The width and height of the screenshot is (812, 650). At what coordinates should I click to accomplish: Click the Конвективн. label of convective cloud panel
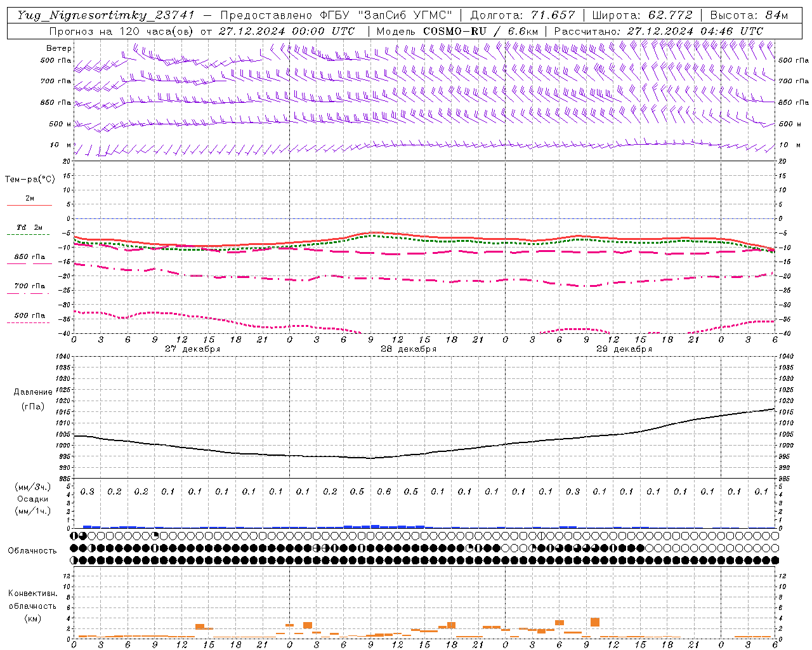point(32,594)
